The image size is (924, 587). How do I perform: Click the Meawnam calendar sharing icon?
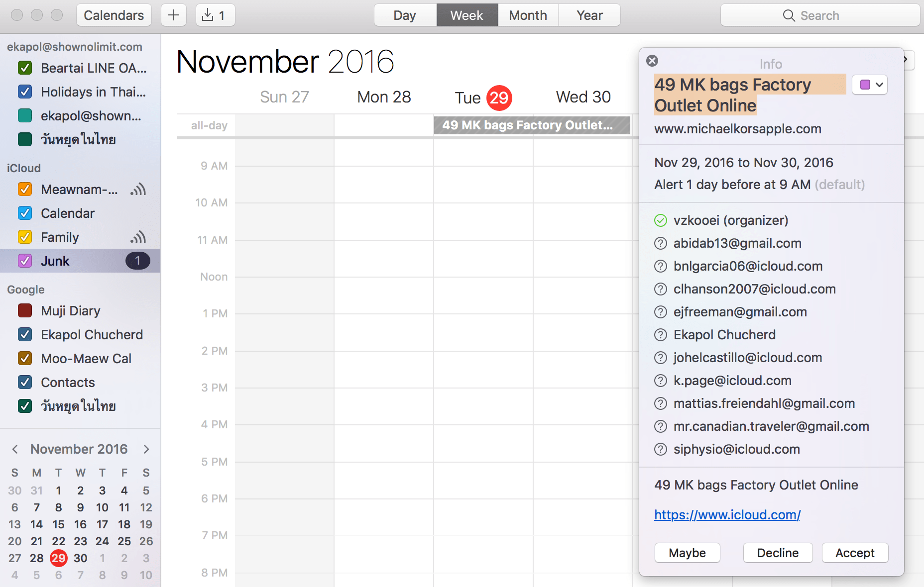[138, 189]
